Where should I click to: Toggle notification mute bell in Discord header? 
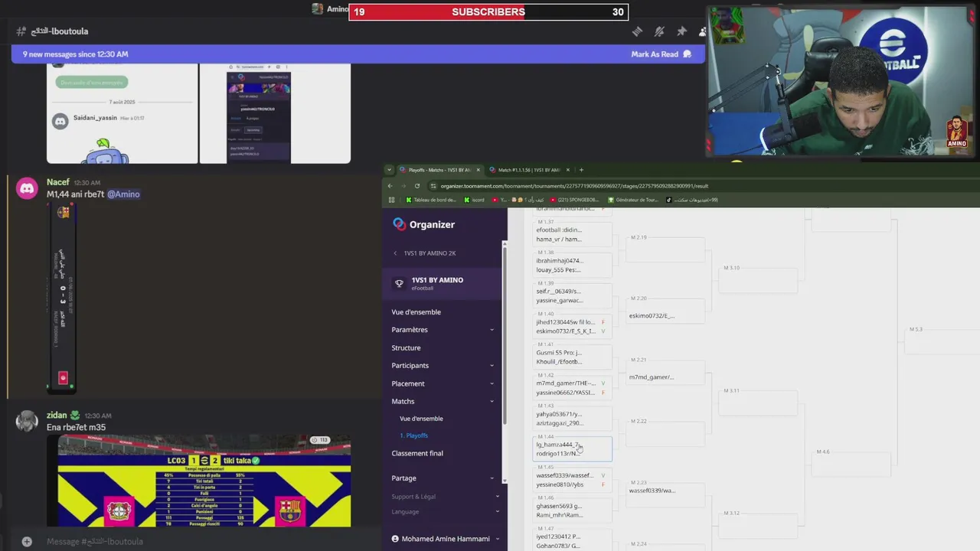coord(659,31)
